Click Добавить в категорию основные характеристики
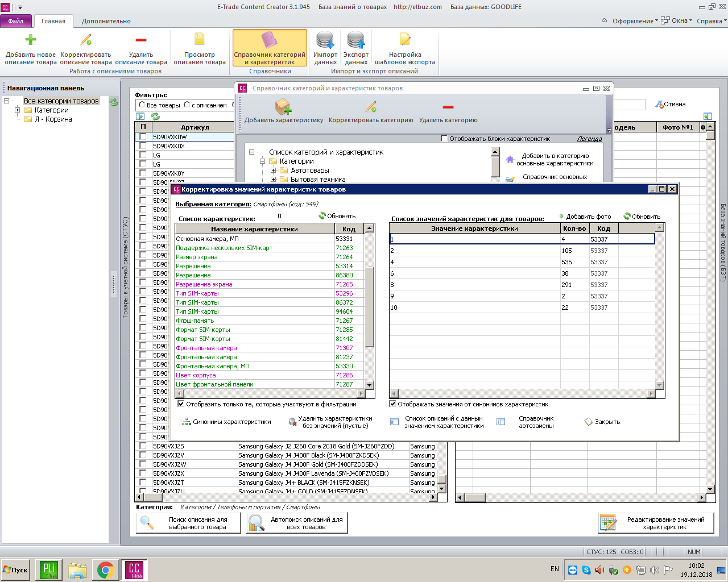728x582 pixels. [549, 159]
